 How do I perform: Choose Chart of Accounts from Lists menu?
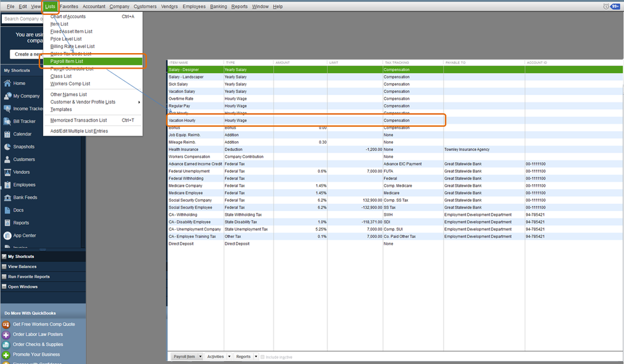coord(92,16)
